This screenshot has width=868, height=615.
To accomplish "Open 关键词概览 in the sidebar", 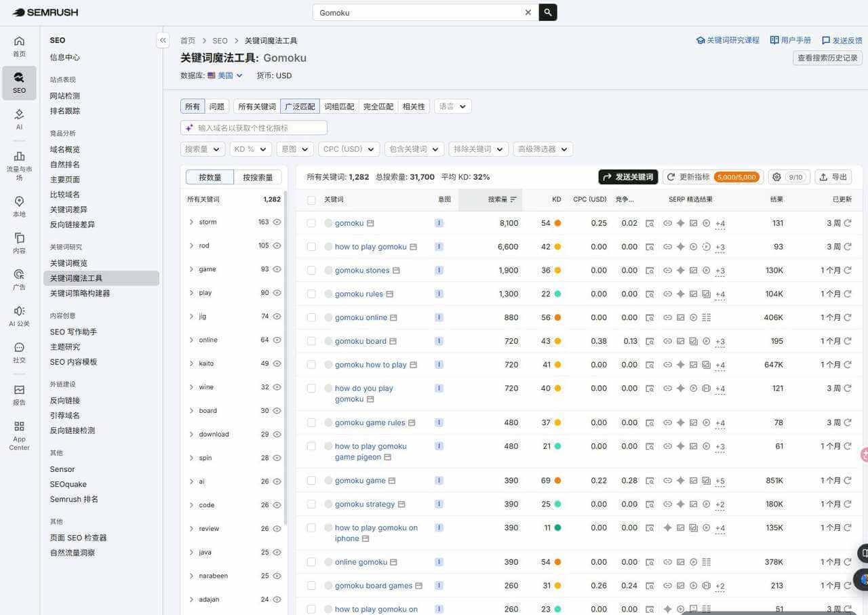I will (68, 263).
